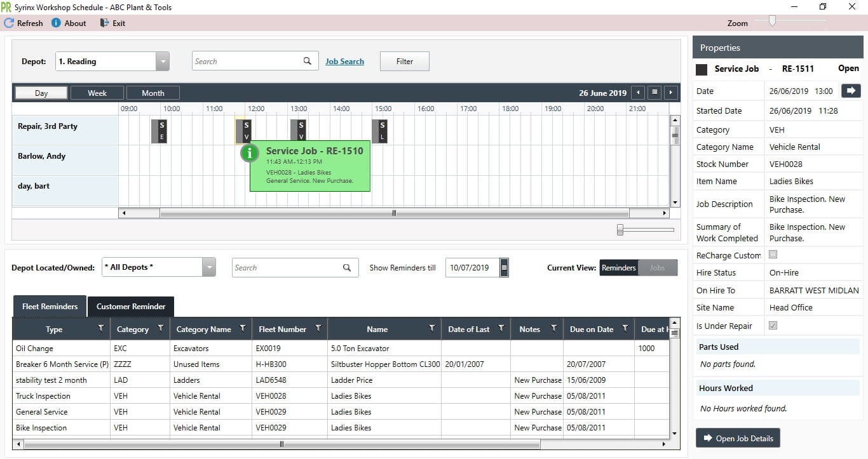Image resolution: width=868 pixels, height=459 pixels.
Task: Click the Exit door icon
Action: pos(105,23)
